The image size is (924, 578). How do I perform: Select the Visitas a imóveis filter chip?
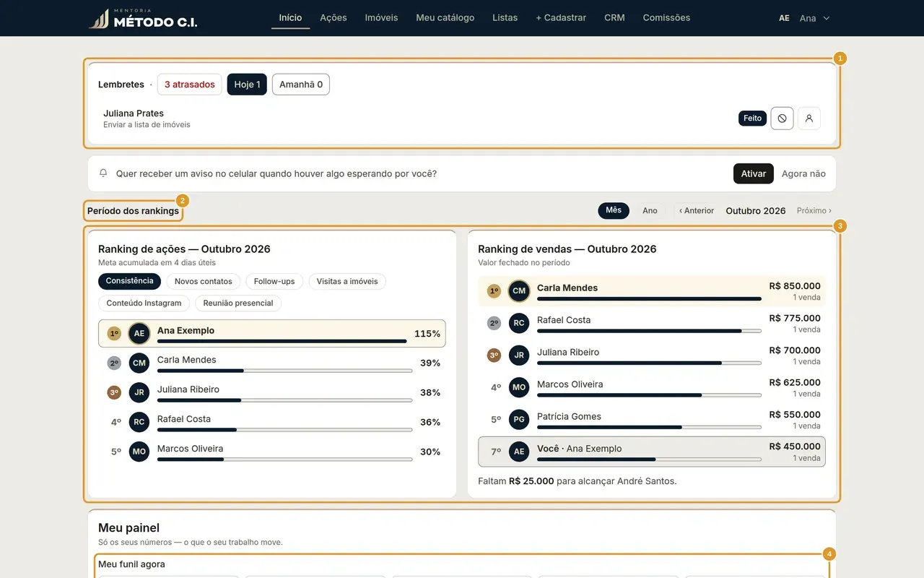tap(347, 282)
